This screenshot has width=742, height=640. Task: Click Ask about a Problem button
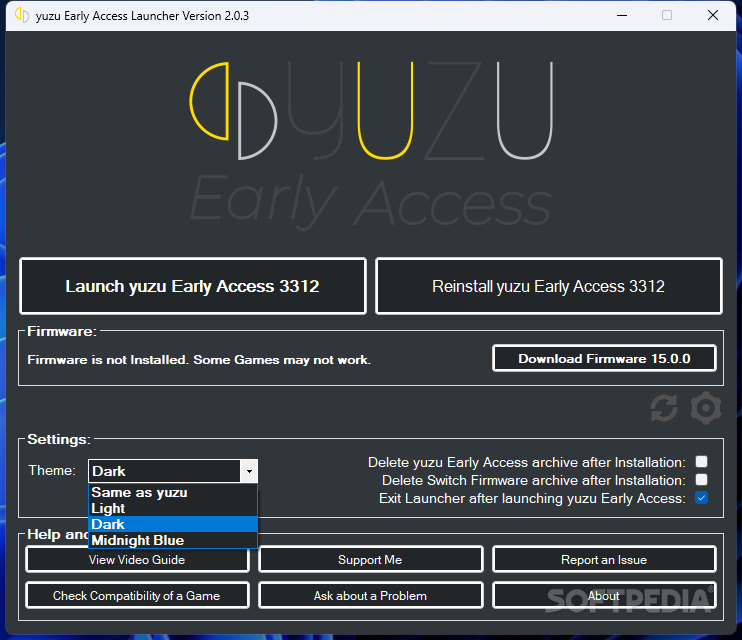pos(371,596)
